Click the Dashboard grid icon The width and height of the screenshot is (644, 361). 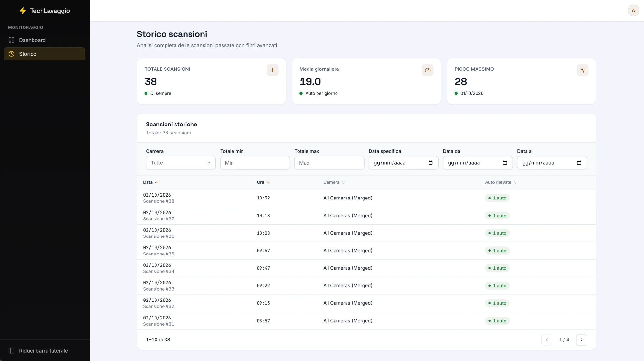click(x=11, y=40)
